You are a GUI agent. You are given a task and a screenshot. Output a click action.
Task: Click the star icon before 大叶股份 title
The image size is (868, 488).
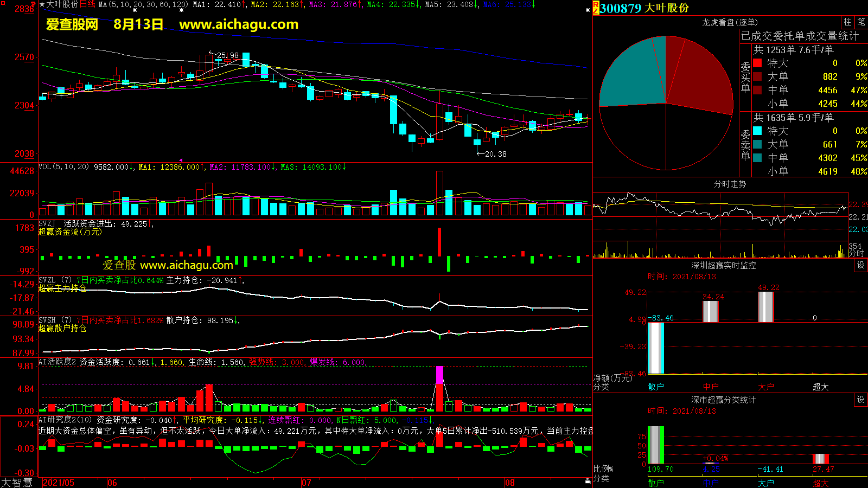point(42,4)
